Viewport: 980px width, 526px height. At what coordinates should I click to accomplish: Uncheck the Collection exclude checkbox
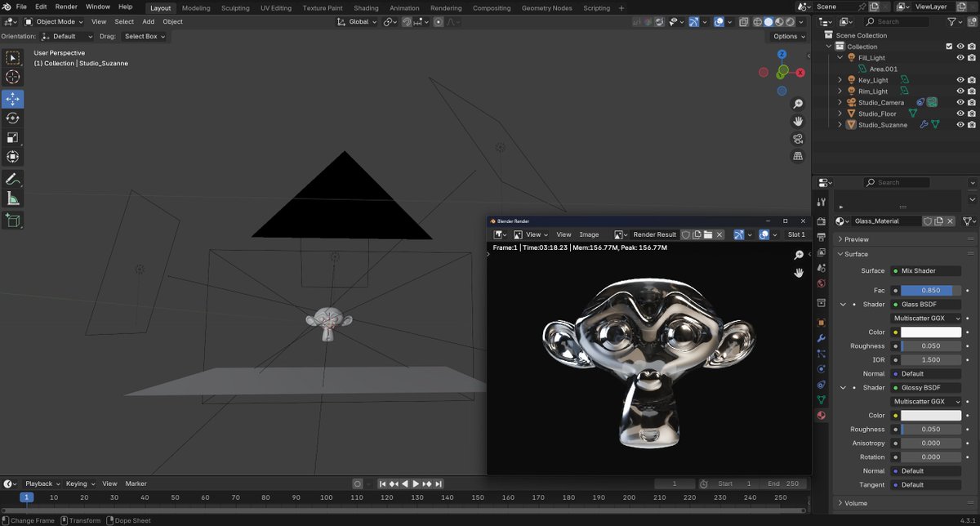[949, 47]
